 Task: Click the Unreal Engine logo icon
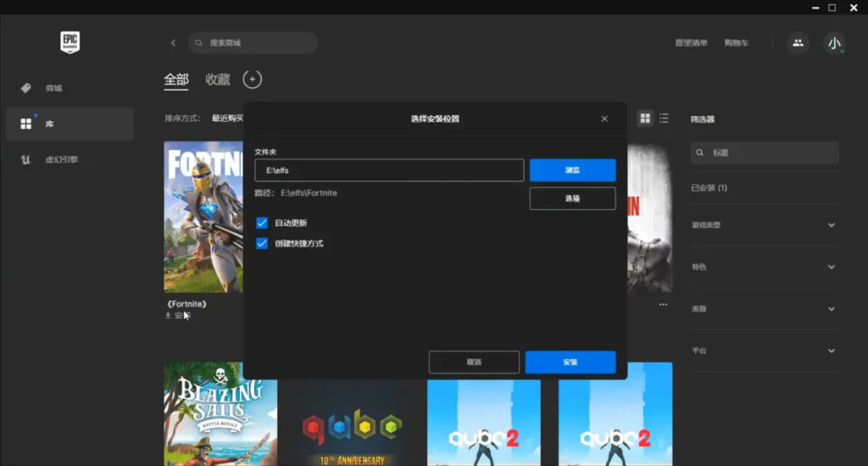tap(25, 159)
